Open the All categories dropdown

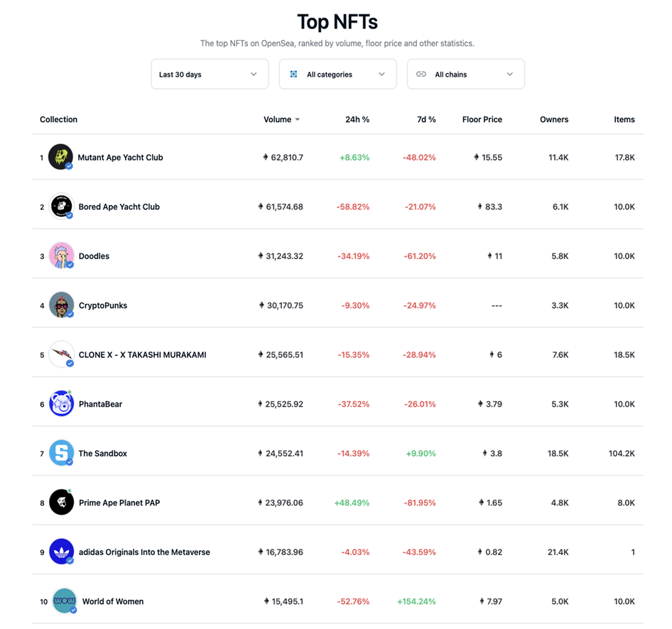(x=337, y=74)
